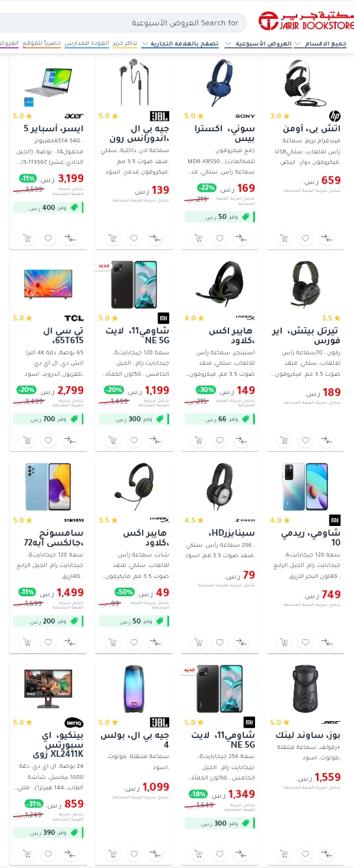Add the Sennheiser HD 206 to wishlist
The height and width of the screenshot is (868, 354).
tap(219, 642)
